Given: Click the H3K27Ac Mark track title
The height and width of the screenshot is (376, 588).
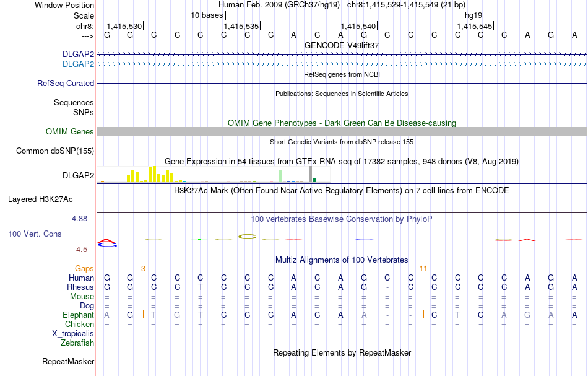Looking at the screenshot, I should [x=342, y=191].
